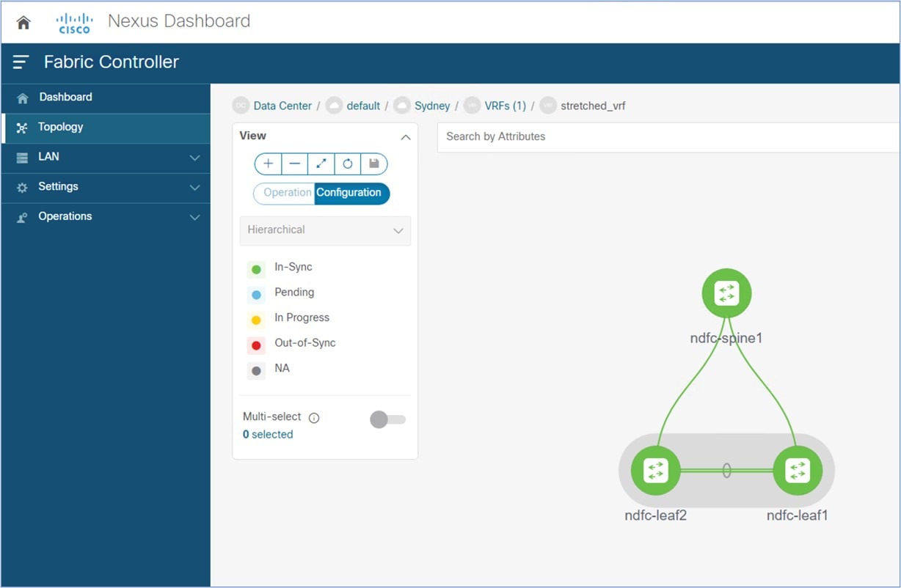Click the Data Center breadcrumb icon

(x=241, y=106)
